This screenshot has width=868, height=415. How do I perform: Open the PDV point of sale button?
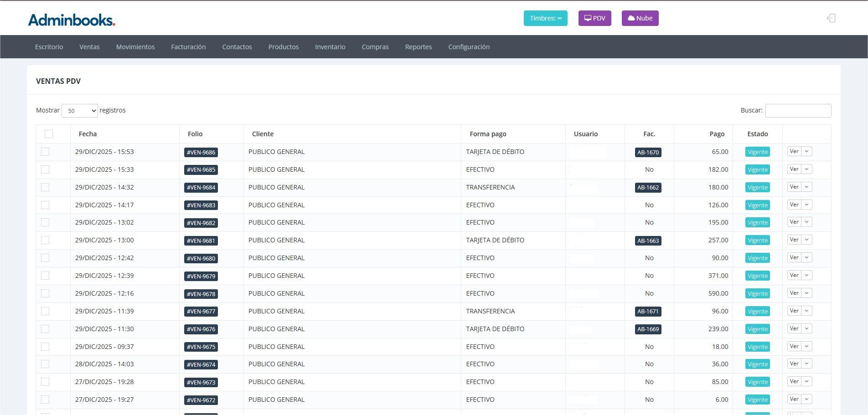click(594, 18)
